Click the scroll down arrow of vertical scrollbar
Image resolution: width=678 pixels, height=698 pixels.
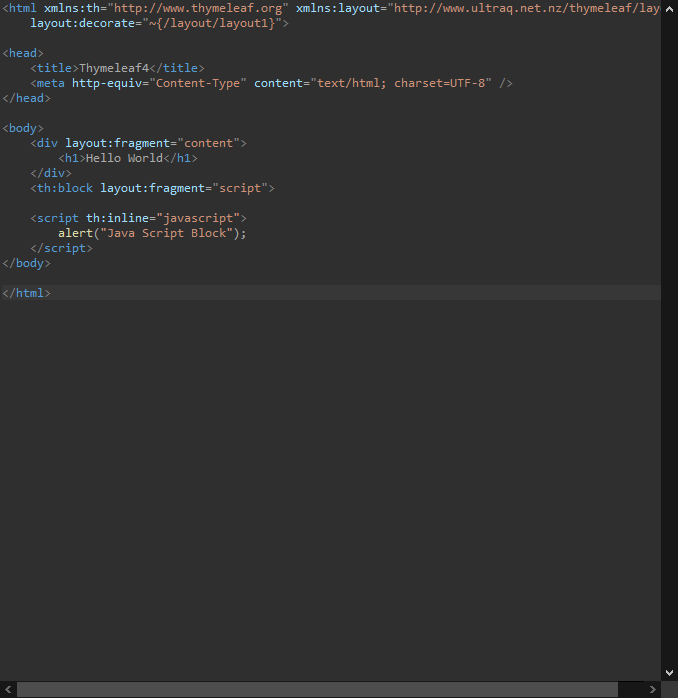669,673
